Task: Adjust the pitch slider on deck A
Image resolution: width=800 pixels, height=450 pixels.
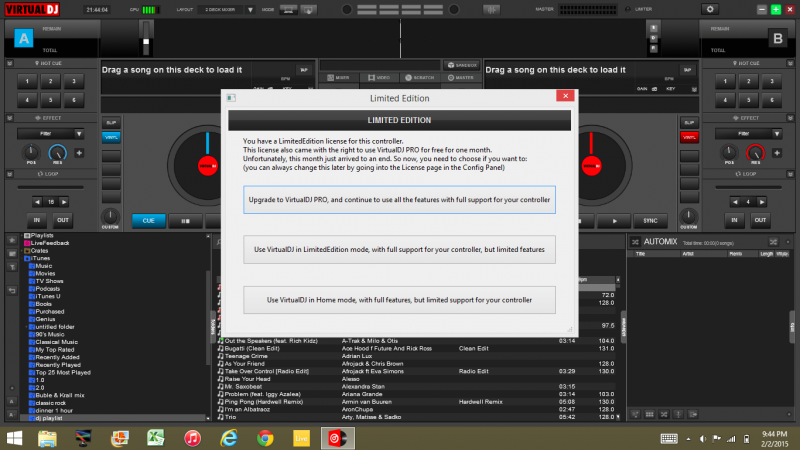Action: tap(146, 38)
